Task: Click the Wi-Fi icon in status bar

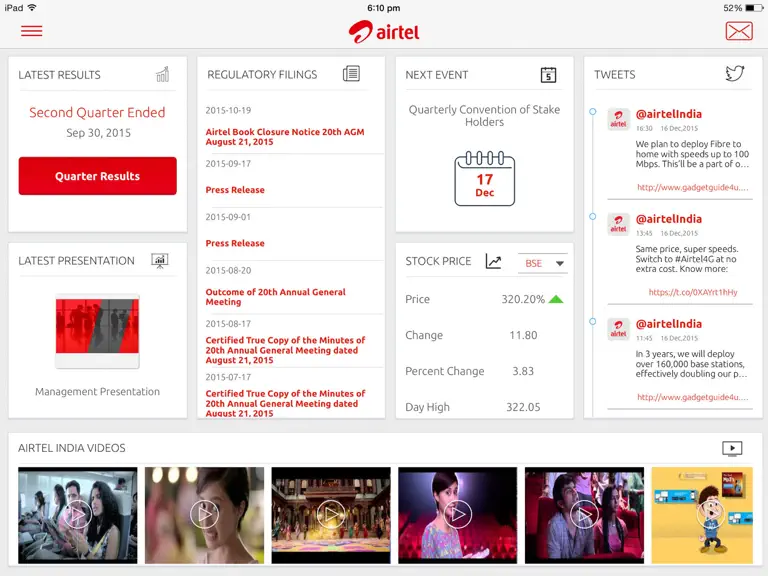Action: tap(32, 7)
